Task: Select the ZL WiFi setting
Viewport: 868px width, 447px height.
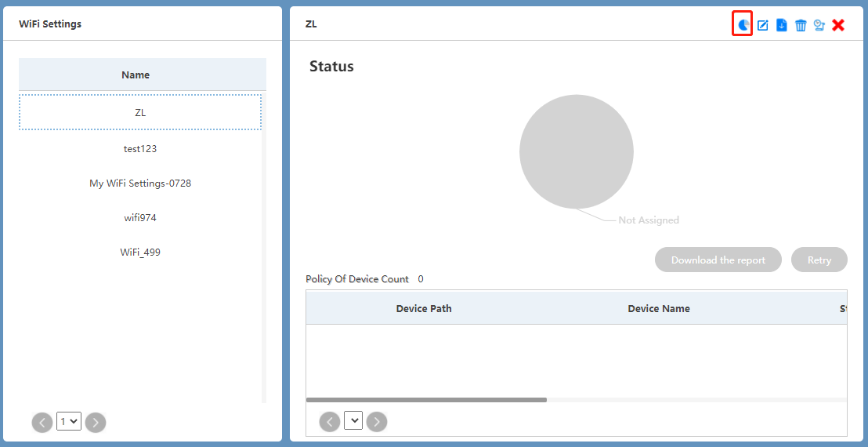Action: click(x=140, y=112)
